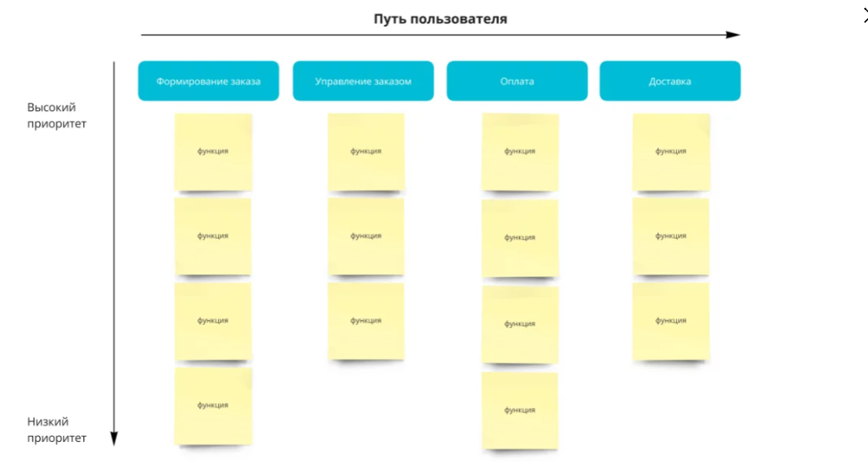Click third sticky note under 'Доставка'
The width and height of the screenshot is (868, 469).
click(x=671, y=321)
